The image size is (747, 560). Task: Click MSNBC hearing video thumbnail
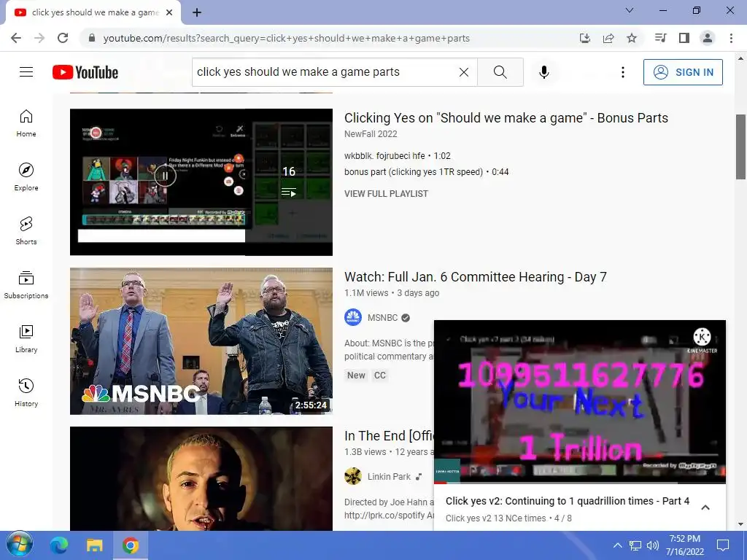pos(201,341)
